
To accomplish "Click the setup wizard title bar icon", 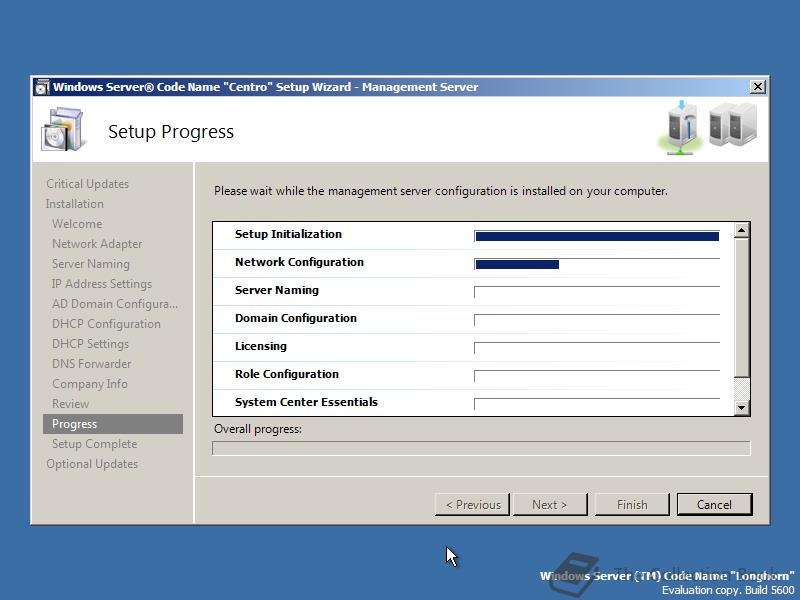I will [42, 87].
